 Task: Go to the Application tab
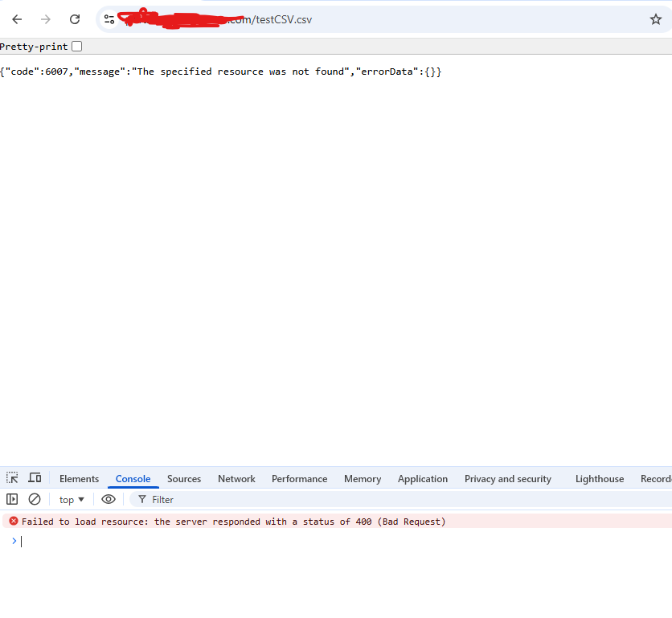click(x=422, y=479)
